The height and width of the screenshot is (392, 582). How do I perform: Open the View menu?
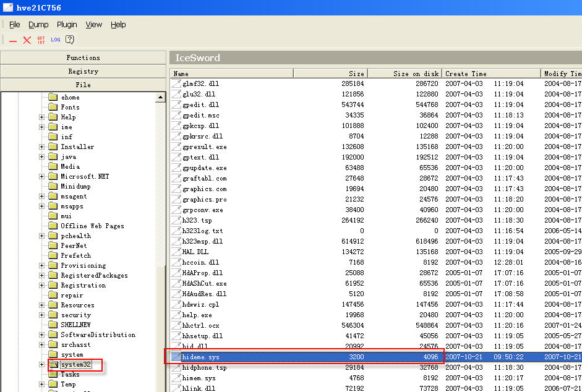click(94, 25)
